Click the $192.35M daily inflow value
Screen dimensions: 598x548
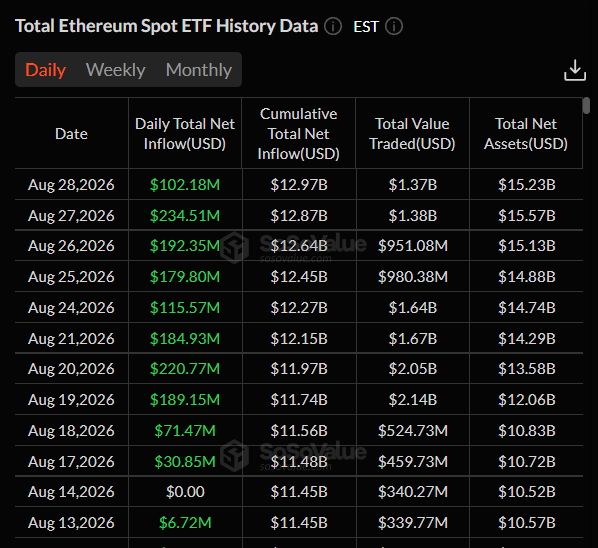click(x=185, y=246)
